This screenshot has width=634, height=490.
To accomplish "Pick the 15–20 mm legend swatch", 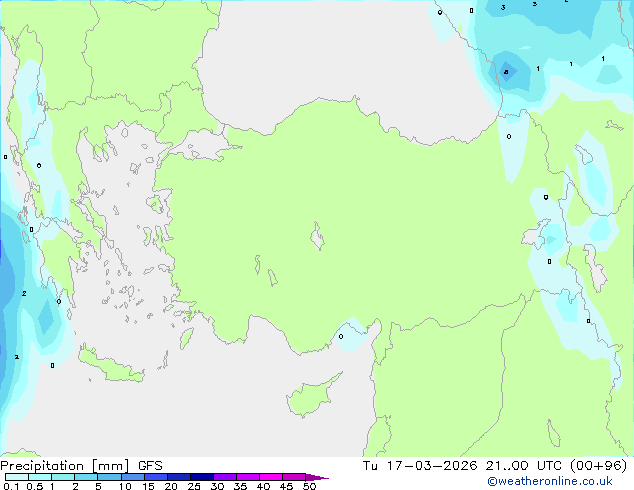I will pos(156,477).
